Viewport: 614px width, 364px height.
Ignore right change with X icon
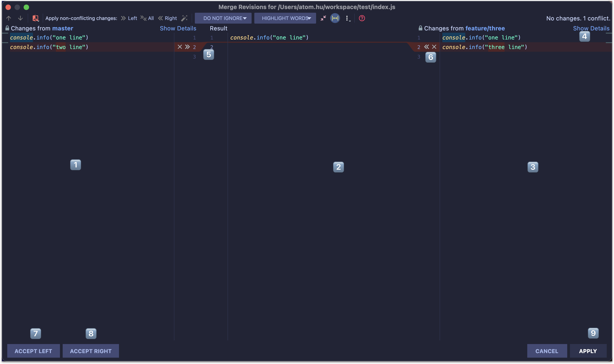(x=434, y=47)
